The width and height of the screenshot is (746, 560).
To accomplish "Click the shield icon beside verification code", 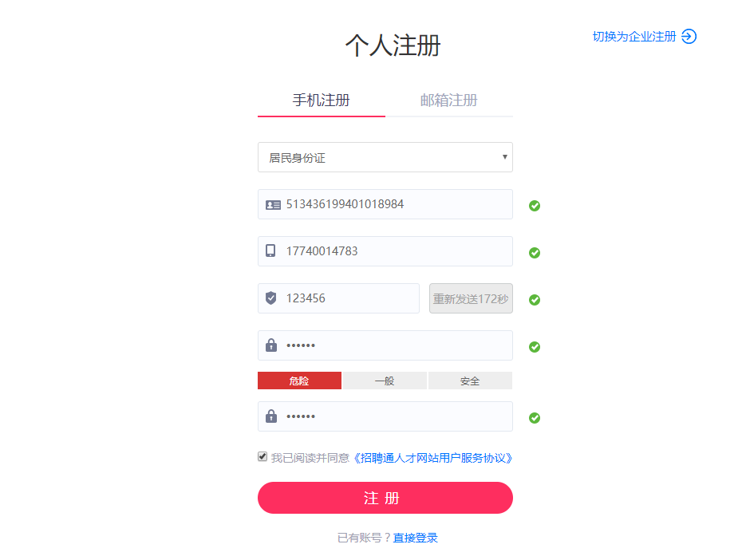I will pyautogui.click(x=271, y=298).
